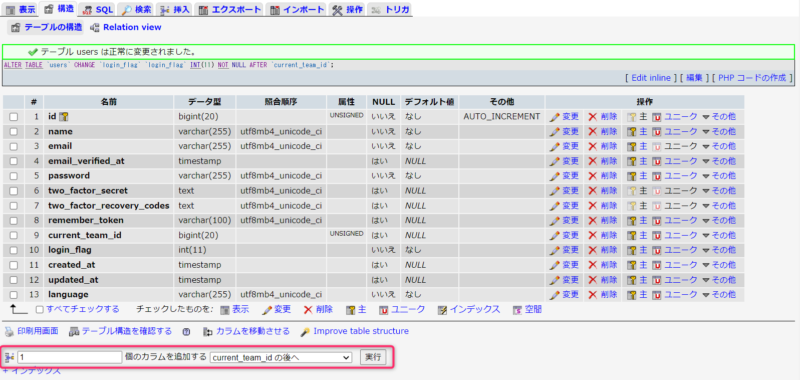Open the 表示 (Browse) tab
Screen dimensions: 800x380
click(x=20, y=9)
